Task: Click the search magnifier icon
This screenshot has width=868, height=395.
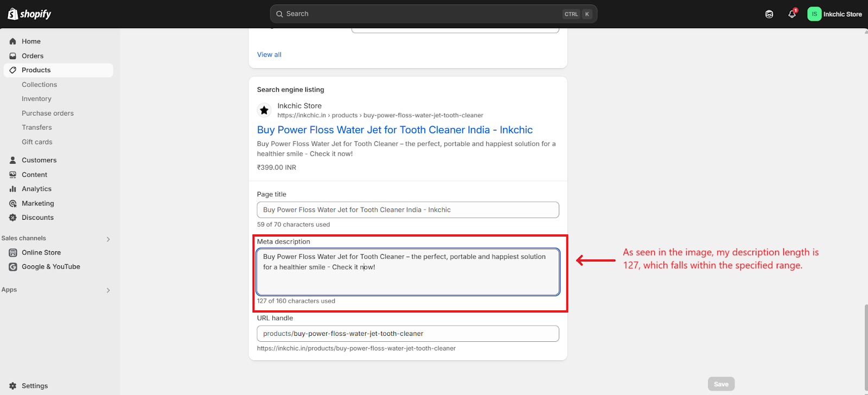Action: point(279,14)
